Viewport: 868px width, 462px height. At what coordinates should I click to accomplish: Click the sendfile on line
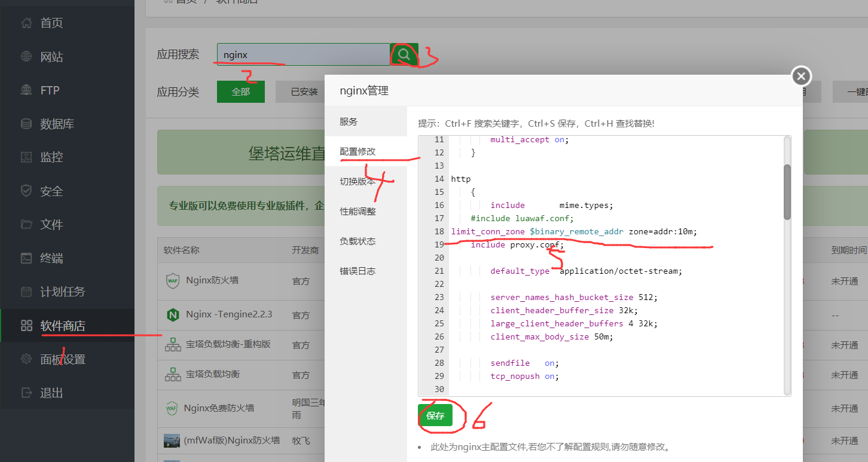(524, 363)
